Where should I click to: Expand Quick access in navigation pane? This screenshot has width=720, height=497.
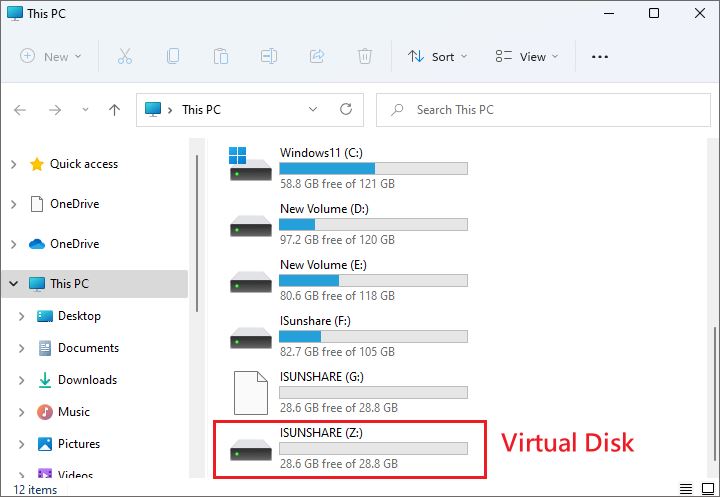tap(14, 164)
